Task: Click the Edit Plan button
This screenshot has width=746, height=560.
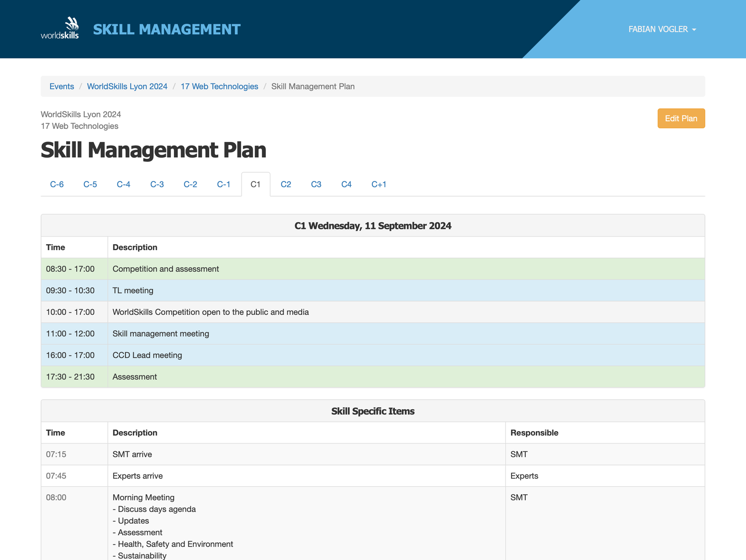Action: (x=681, y=118)
